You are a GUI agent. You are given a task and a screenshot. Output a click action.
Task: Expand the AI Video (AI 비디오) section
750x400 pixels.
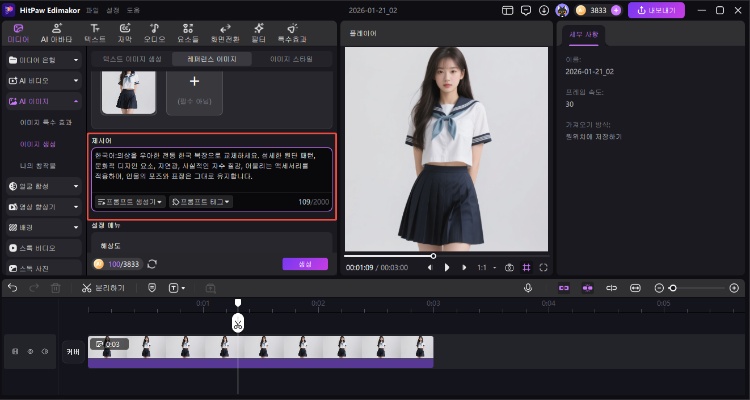(44, 81)
